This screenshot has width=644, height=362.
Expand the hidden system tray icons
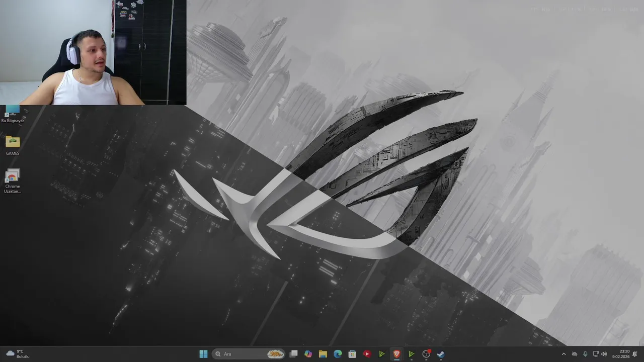[563, 354]
